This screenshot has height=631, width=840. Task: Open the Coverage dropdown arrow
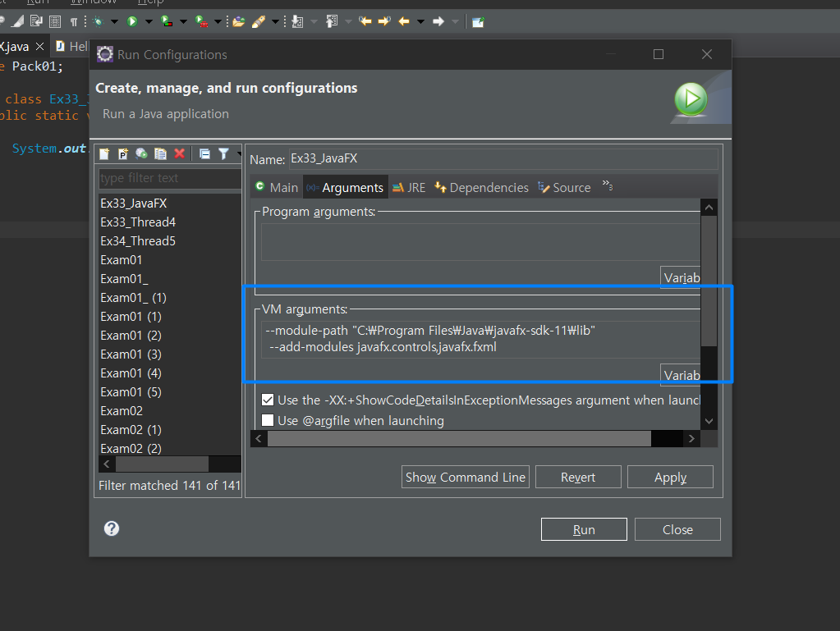pyautogui.click(x=183, y=21)
